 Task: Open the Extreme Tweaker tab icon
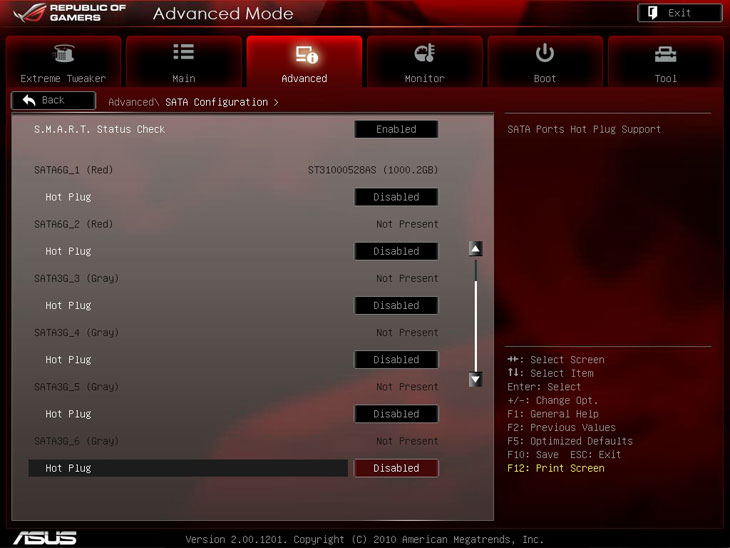(63, 54)
